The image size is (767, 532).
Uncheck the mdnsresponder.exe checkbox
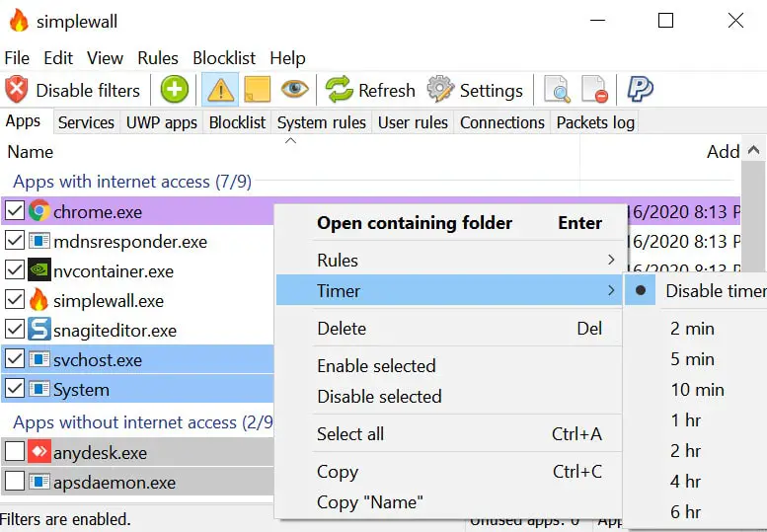[x=15, y=241]
